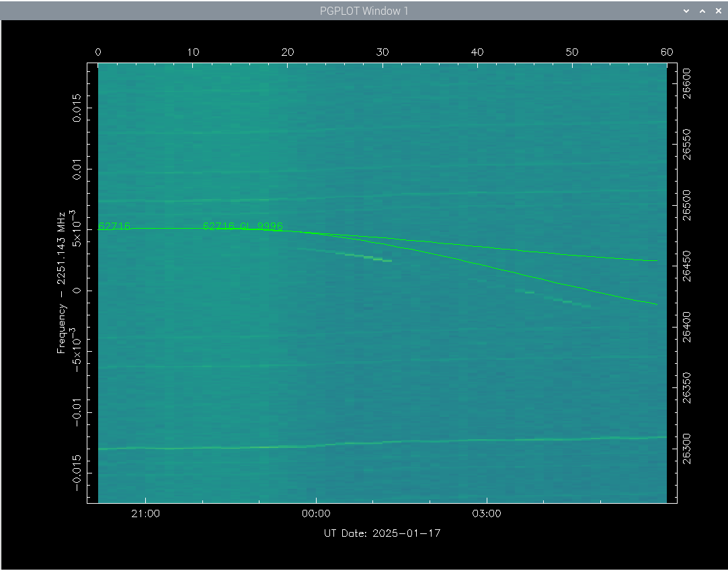Click the 'Frequency - 2251.143 MHz' axis title
The image size is (728, 571).
(x=61, y=282)
